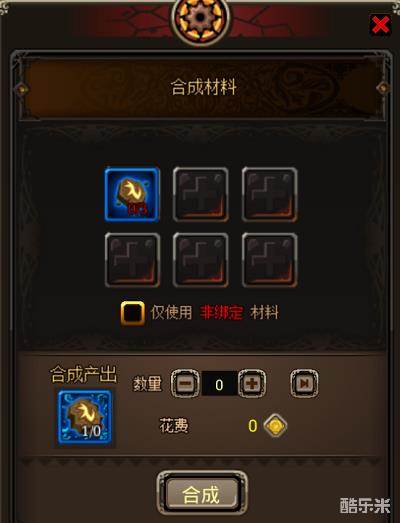Click the 合成材料 header banner

click(x=204, y=87)
